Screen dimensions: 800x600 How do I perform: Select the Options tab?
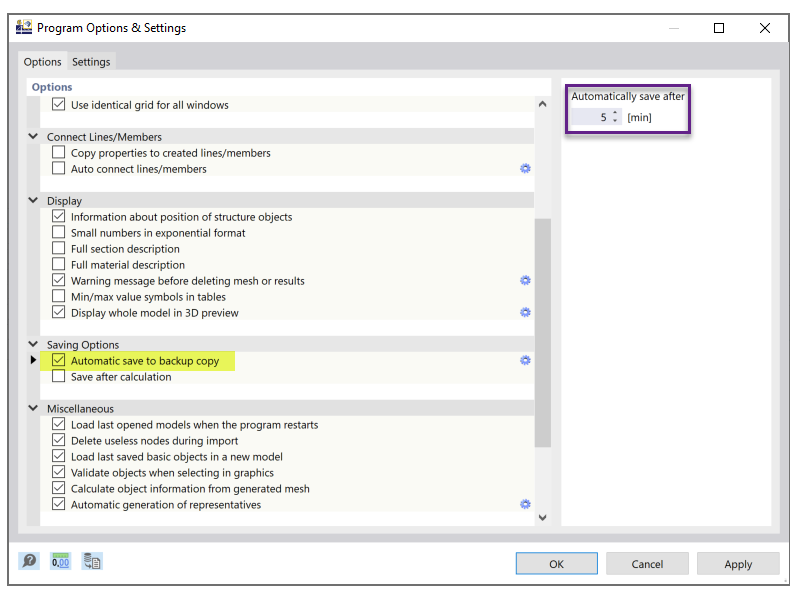point(42,61)
